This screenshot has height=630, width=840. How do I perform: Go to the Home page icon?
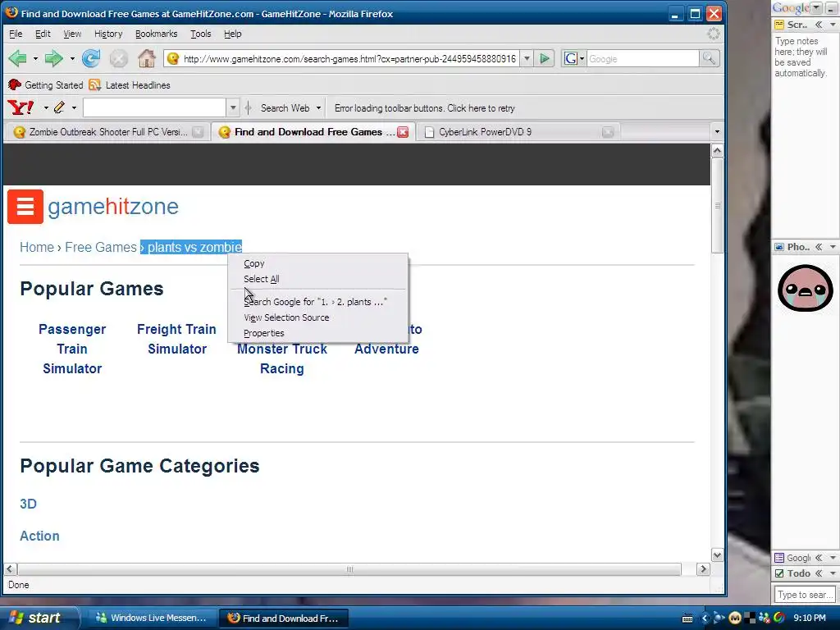[146, 58]
